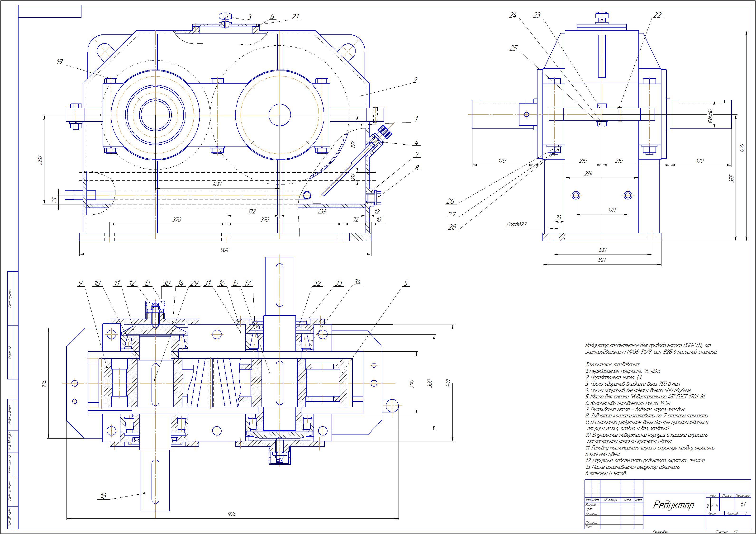Click part callout number 5 on plan view

406,284
